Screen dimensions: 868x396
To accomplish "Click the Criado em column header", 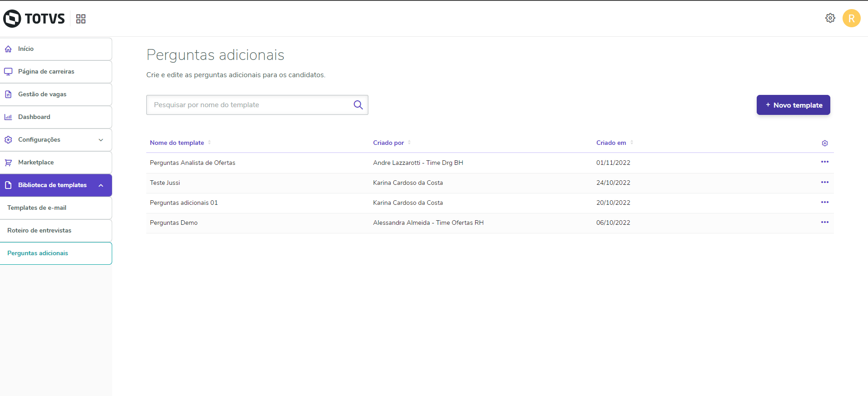I will coord(611,143).
